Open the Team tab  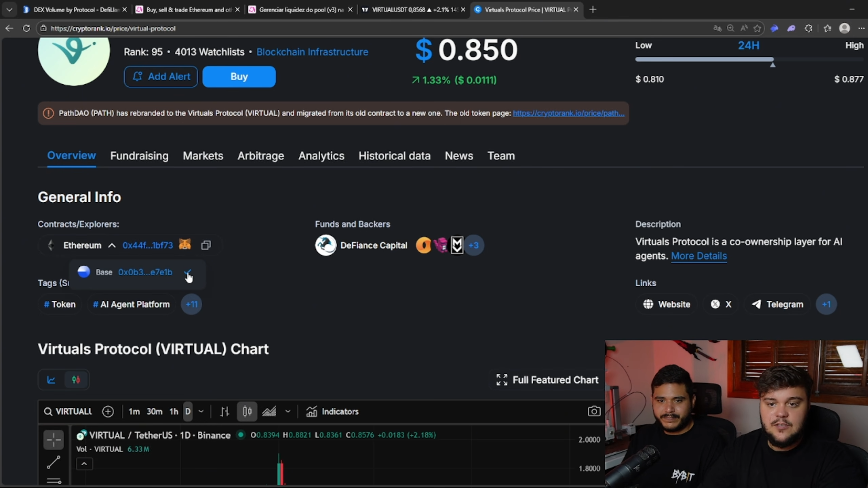click(x=501, y=156)
